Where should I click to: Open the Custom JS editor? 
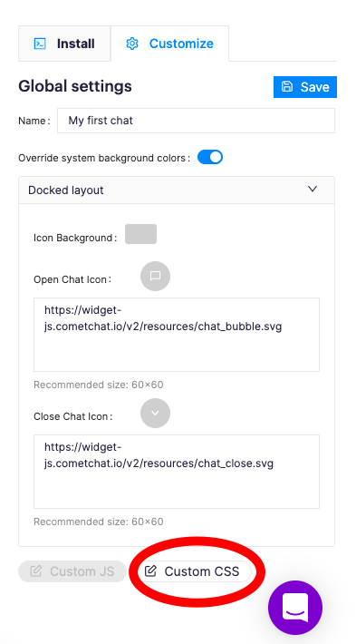pos(72,571)
